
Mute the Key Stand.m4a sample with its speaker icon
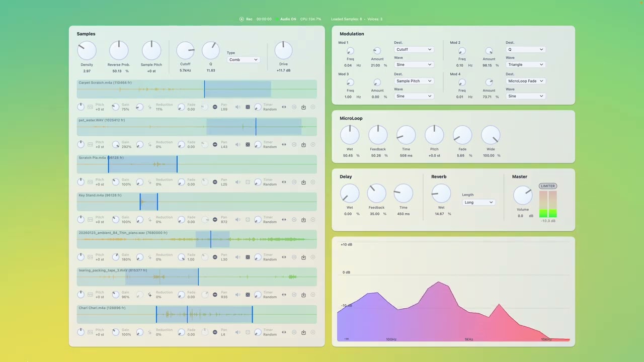[237, 220]
